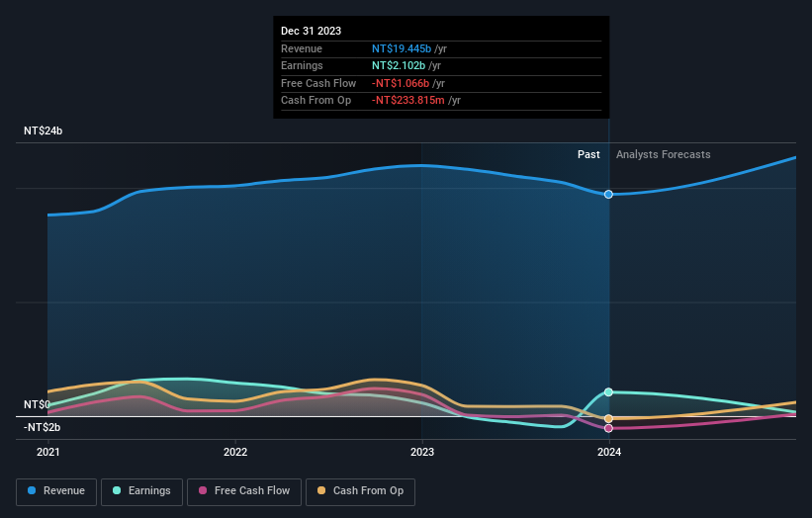The image size is (812, 518).
Task: Click the 2021 axis label
Action: click(48, 453)
